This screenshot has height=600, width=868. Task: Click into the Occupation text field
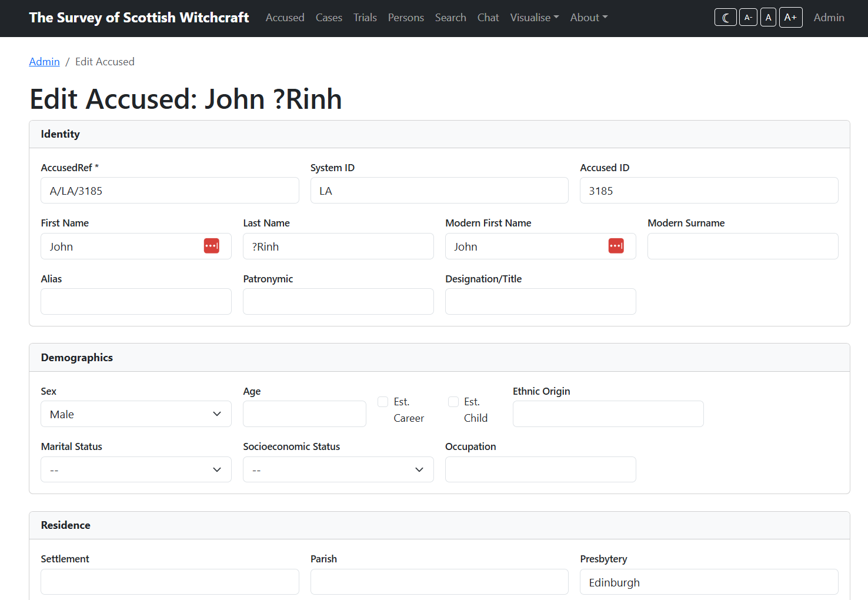point(540,469)
